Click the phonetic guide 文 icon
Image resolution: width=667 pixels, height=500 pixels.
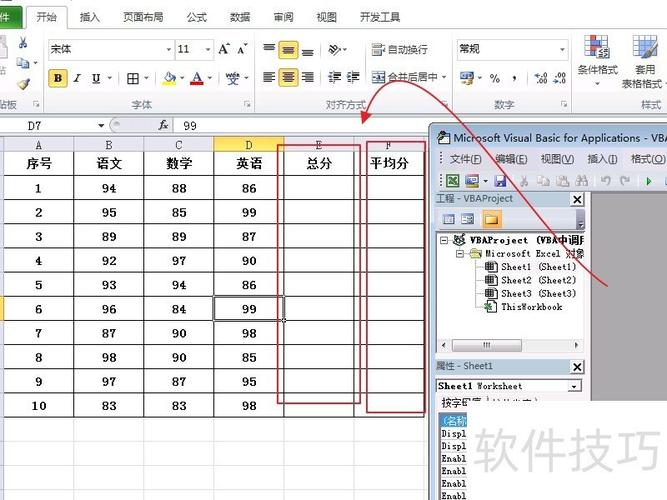coord(232,78)
